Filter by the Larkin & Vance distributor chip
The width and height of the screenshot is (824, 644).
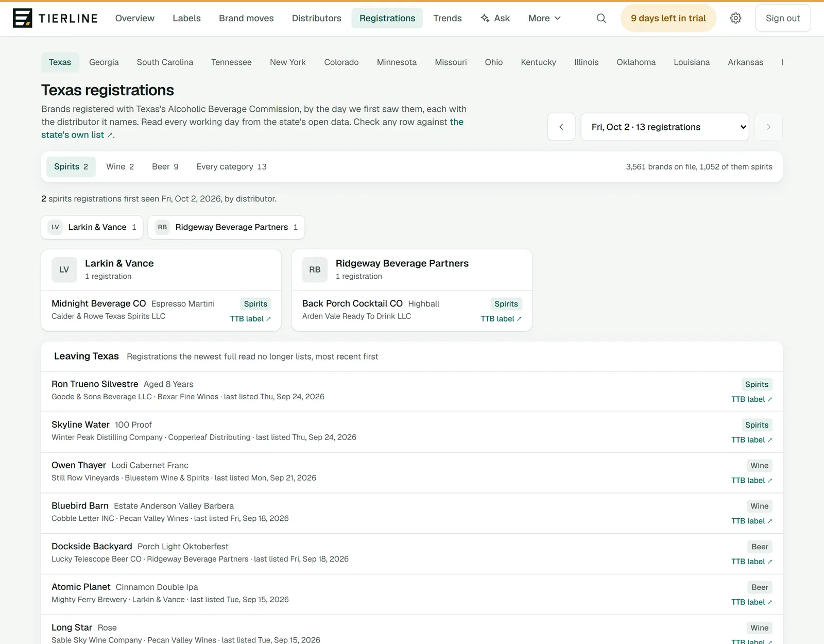tap(92, 227)
